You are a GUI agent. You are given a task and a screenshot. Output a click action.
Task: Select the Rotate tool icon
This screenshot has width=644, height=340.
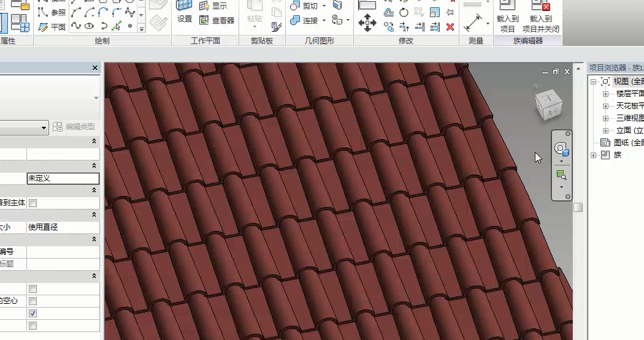404,12
